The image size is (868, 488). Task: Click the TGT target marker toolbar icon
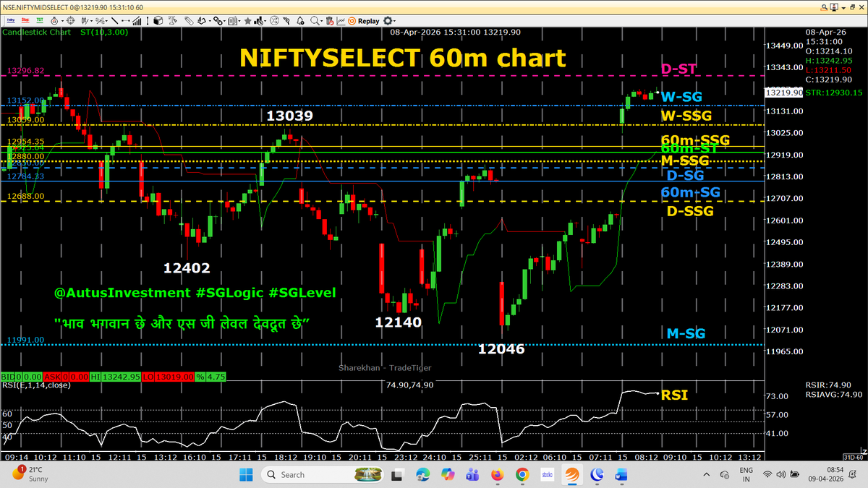pos(40,21)
